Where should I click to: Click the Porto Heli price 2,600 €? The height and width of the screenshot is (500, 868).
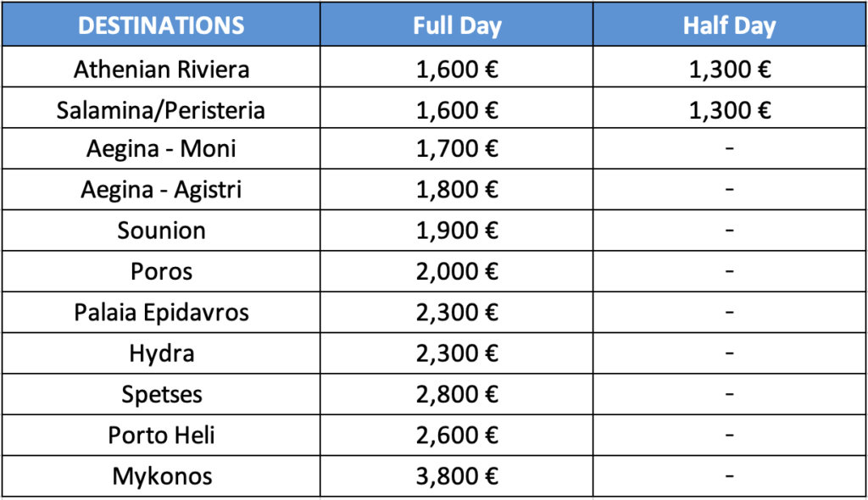click(457, 435)
